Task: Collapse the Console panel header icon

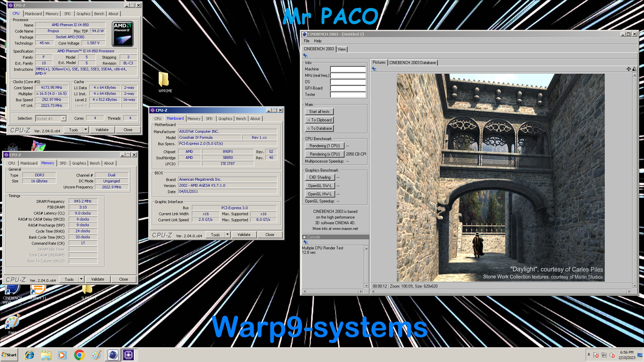Action: (304, 237)
